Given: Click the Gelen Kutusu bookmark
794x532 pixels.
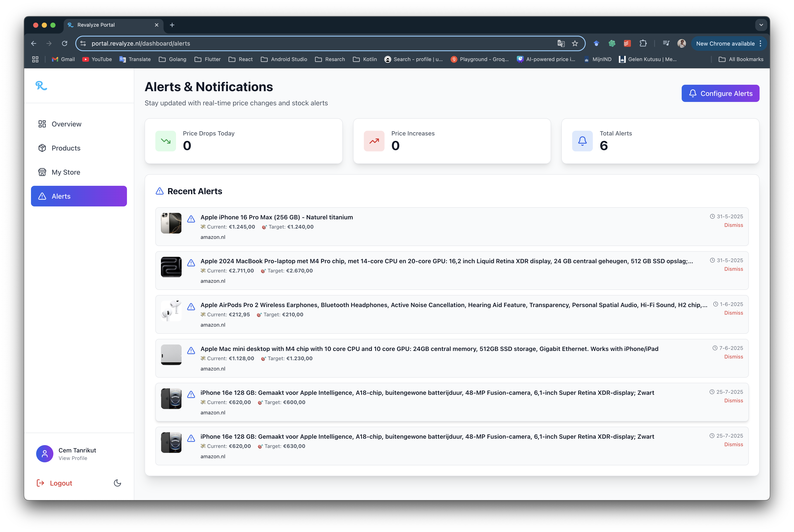Looking at the screenshot, I should 648,59.
